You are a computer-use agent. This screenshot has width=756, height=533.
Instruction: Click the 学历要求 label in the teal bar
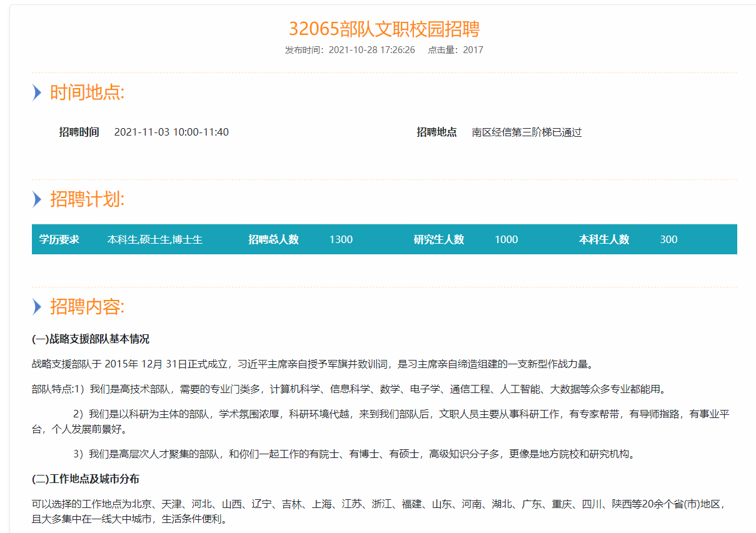tap(59, 239)
